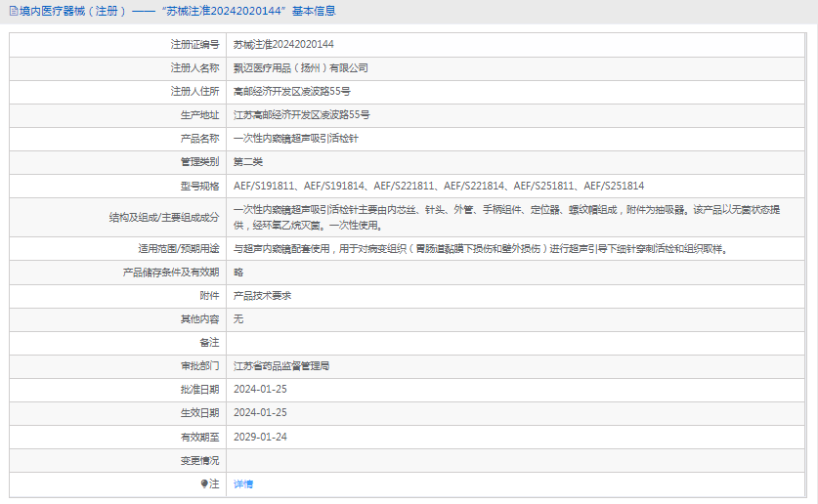Click the 其他内容 label
The width and height of the screenshot is (818, 504).
tap(199, 319)
